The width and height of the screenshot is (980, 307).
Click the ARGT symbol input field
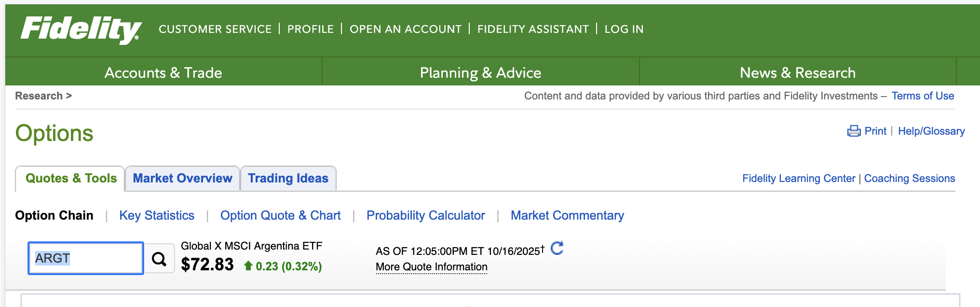86,258
